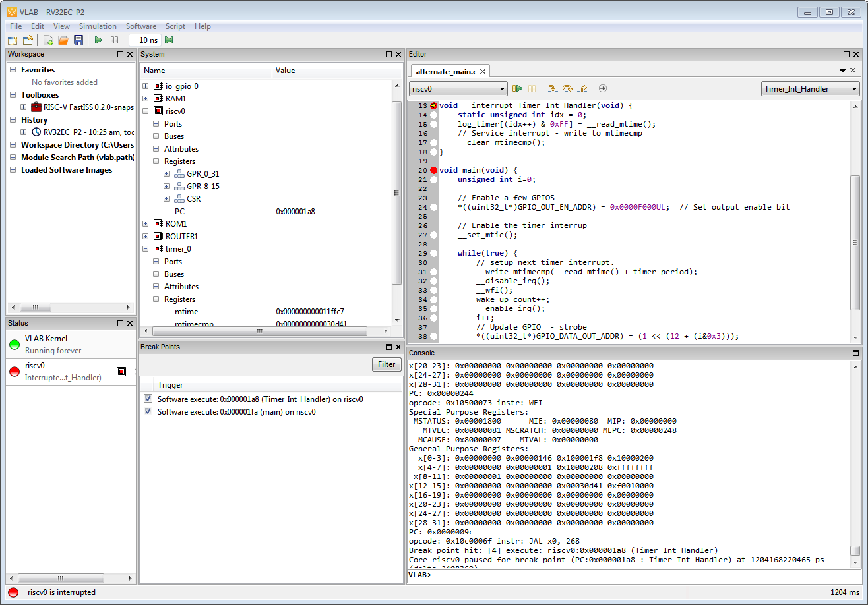868x605 pixels.
Task: Click the Step Out debug icon
Action: coord(582,88)
